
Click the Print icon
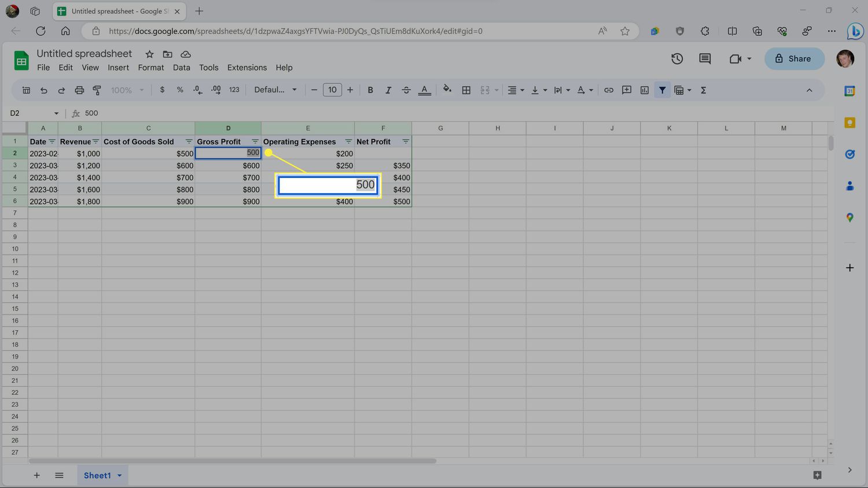[79, 90]
